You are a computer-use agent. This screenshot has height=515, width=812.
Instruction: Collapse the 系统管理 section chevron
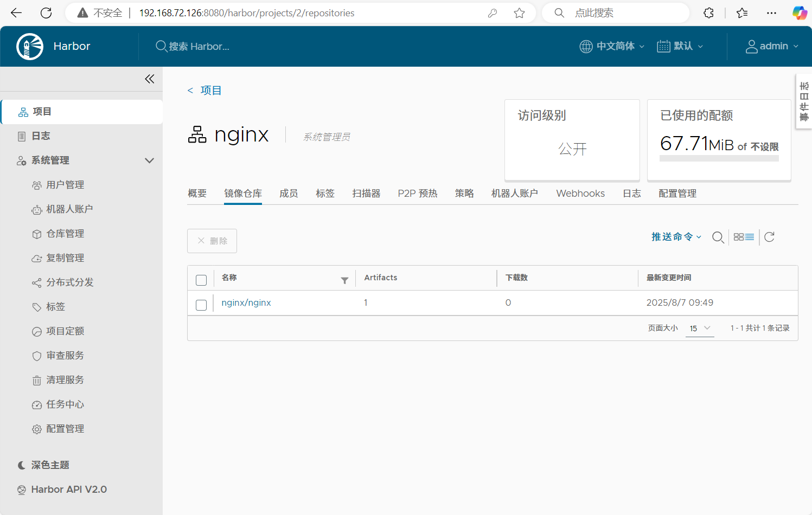[150, 160]
